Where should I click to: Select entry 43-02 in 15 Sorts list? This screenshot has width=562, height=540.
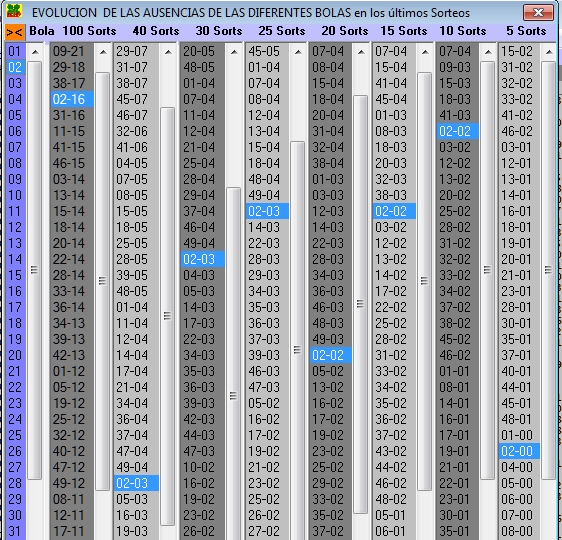(394, 451)
